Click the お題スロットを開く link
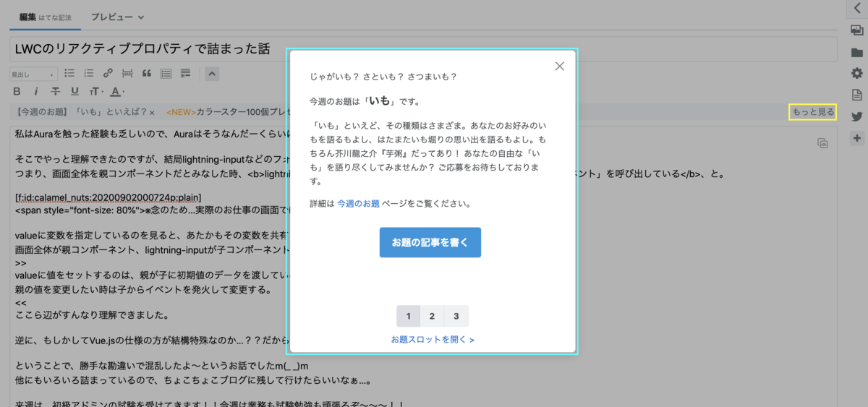 pos(433,339)
